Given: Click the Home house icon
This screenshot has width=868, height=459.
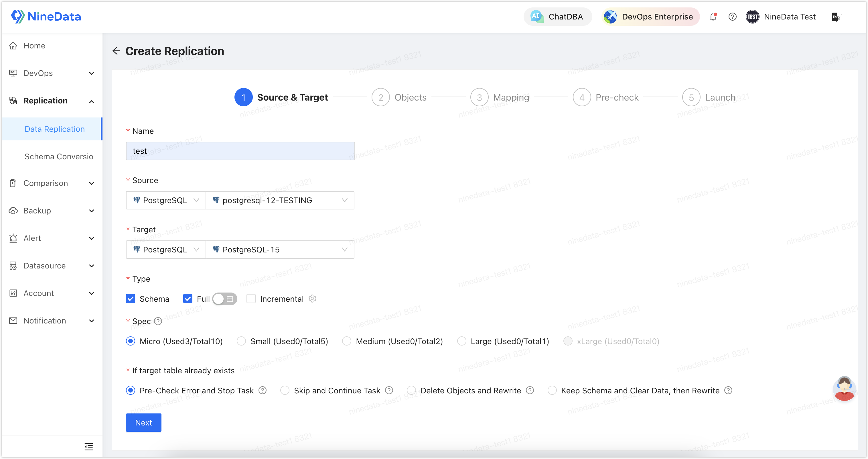Looking at the screenshot, I should (13, 46).
